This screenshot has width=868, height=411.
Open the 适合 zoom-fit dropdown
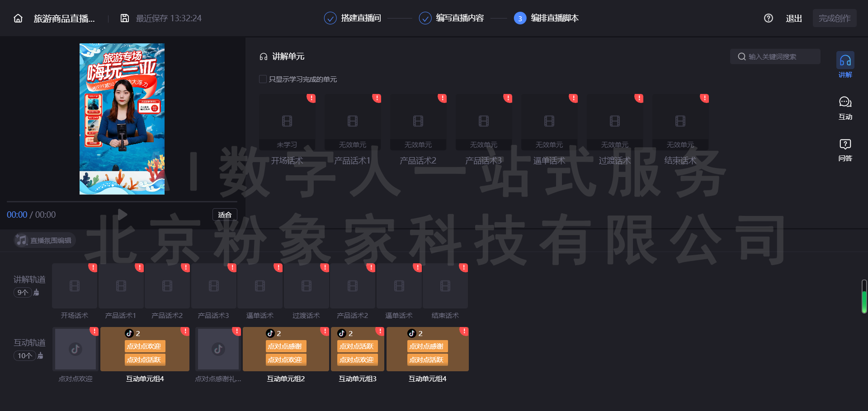[225, 215]
